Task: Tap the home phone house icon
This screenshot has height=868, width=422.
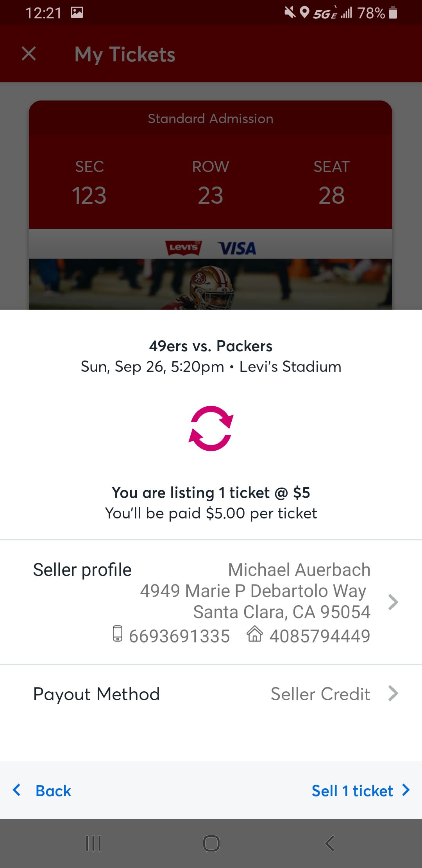Action: point(255,634)
